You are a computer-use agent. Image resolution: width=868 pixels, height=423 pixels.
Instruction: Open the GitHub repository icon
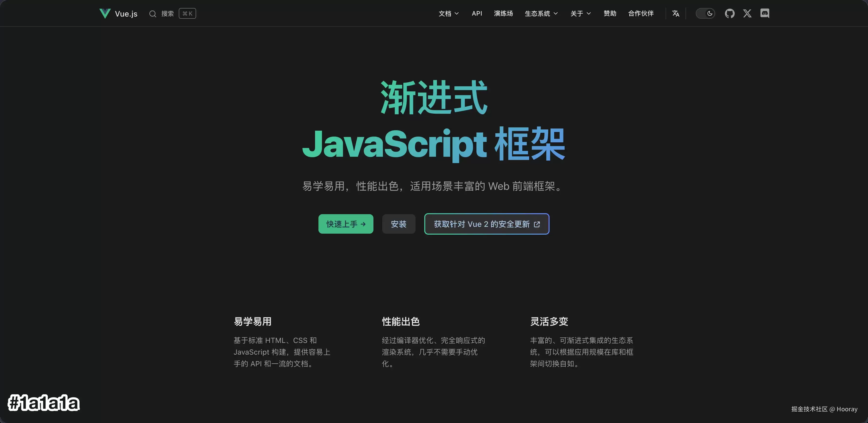(x=730, y=13)
